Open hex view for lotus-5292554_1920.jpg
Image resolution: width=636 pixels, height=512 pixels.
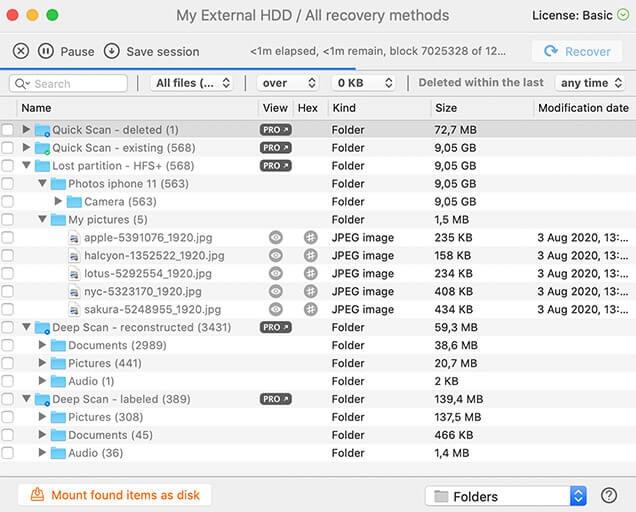311,273
